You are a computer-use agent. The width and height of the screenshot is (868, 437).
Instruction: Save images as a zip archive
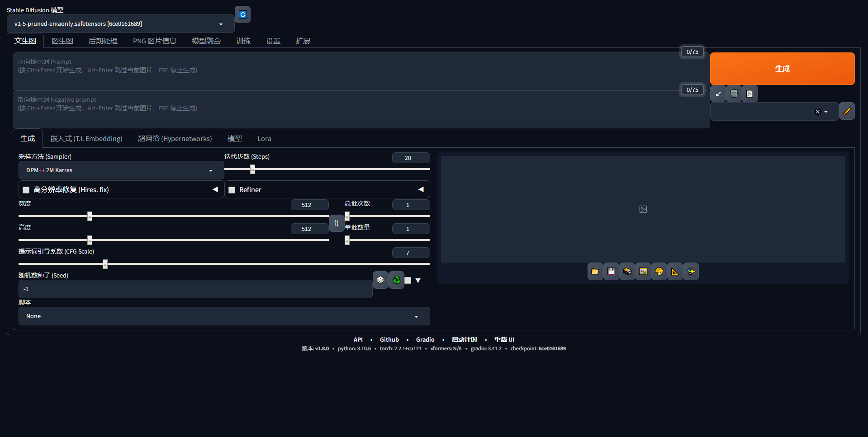(627, 272)
